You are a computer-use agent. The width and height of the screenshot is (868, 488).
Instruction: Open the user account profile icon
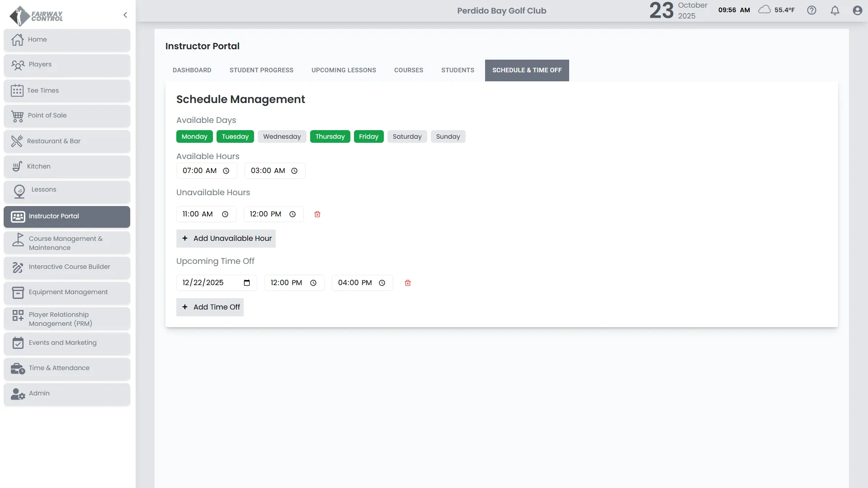tap(857, 10)
